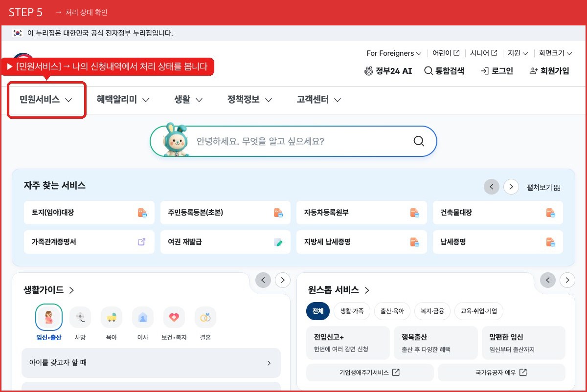Click the 로그인 button
Screen dimensions: 587x392
tap(497, 71)
